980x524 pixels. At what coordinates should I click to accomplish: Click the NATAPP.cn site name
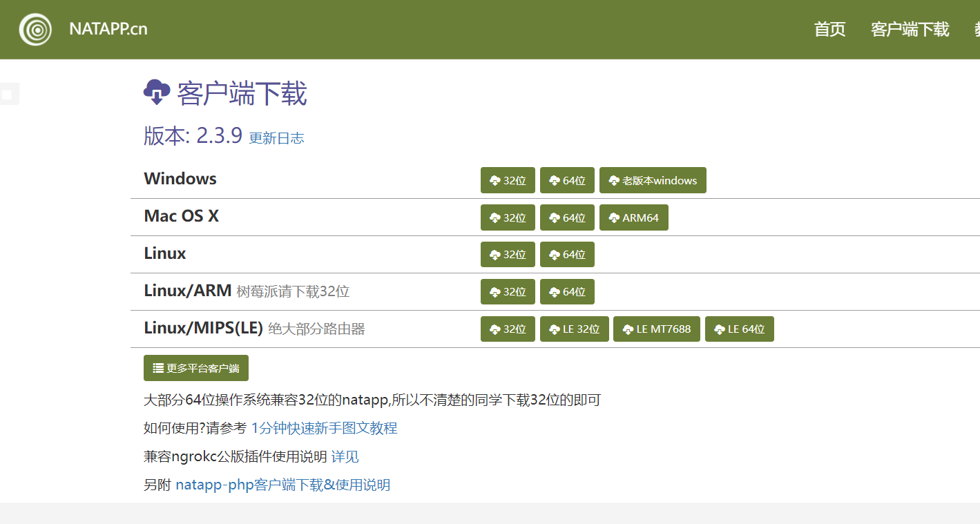pos(108,29)
